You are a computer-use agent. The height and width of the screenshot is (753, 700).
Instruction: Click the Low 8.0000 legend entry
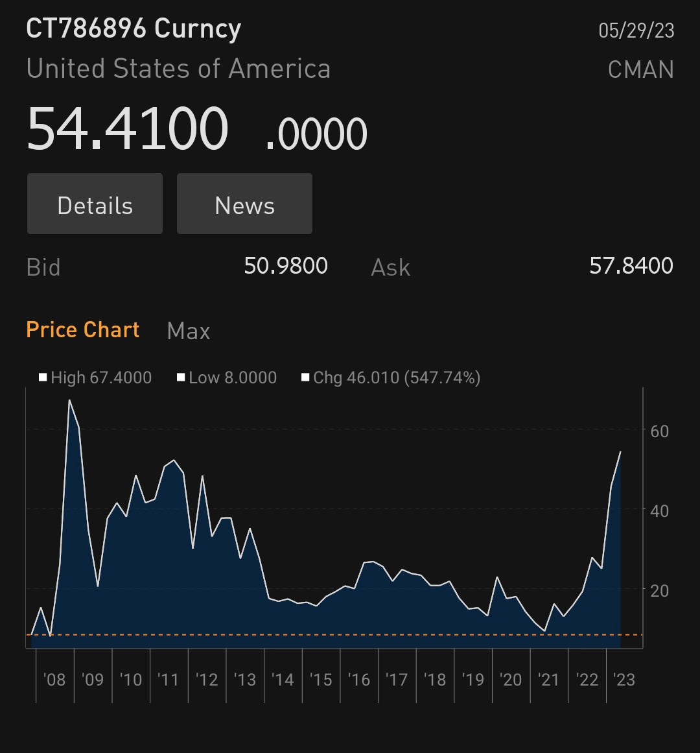click(x=227, y=377)
